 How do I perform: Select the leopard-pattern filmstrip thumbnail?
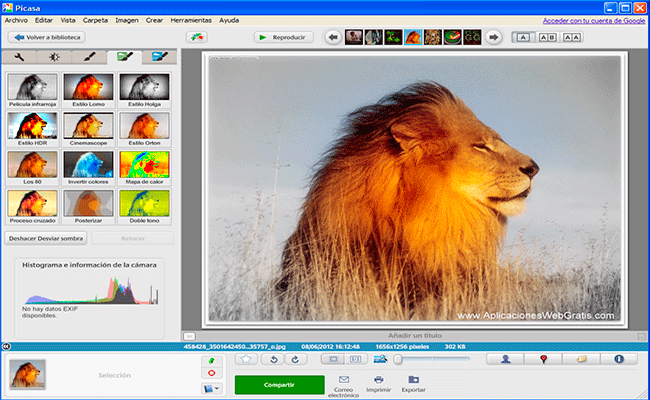coord(433,37)
